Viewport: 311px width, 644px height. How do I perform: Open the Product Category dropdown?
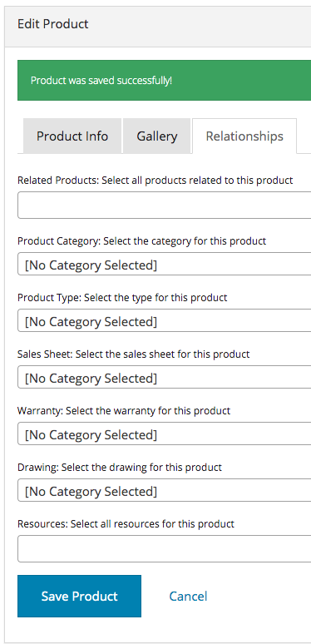point(164,265)
